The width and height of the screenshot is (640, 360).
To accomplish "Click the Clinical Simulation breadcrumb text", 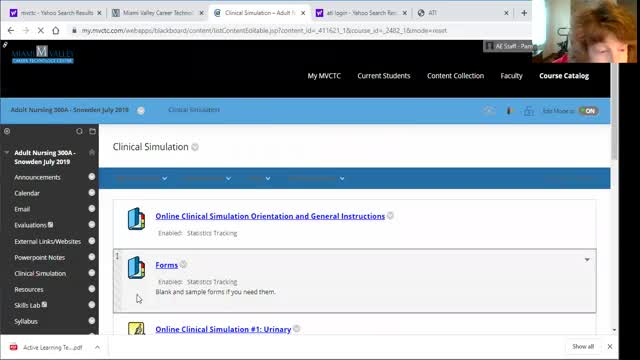I will coord(194,110).
